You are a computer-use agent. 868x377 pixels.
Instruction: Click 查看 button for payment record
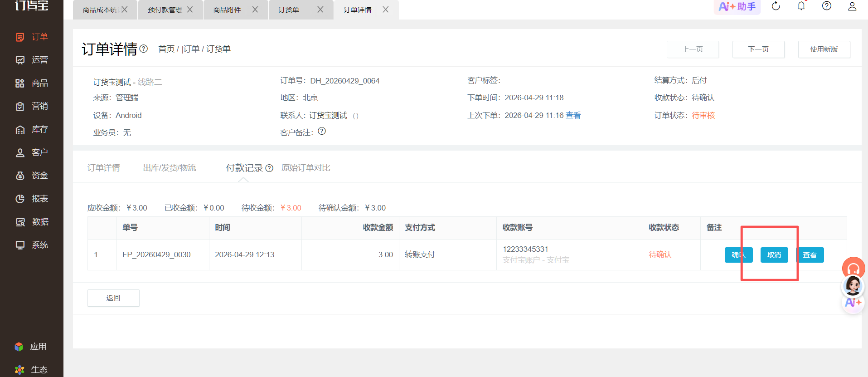tap(810, 255)
